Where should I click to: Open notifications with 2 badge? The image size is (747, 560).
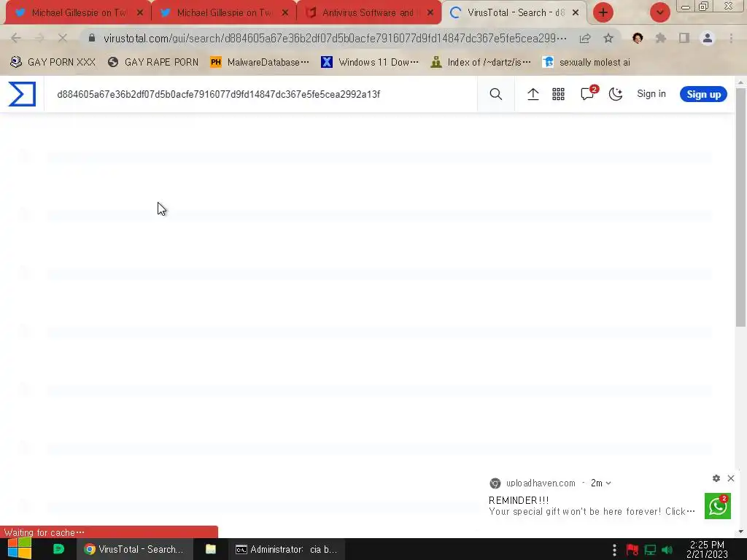click(x=589, y=93)
